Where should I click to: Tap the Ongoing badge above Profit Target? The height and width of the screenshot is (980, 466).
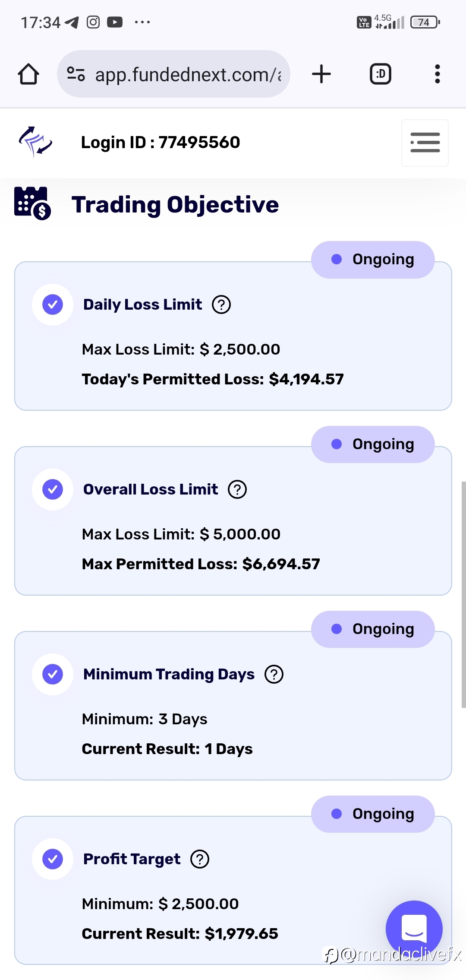tap(373, 814)
